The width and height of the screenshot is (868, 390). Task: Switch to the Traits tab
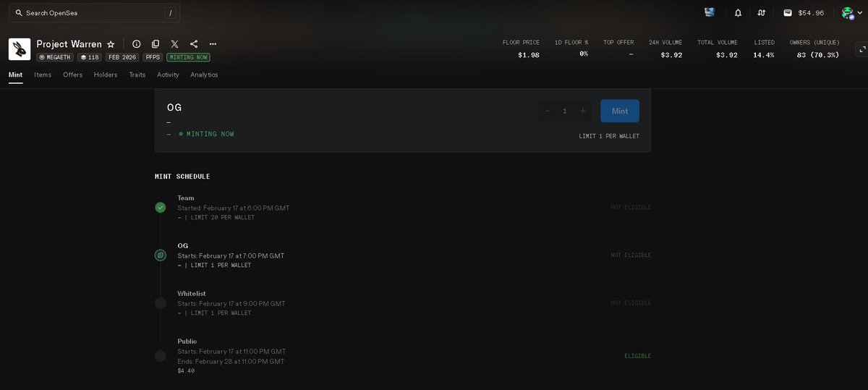click(137, 75)
